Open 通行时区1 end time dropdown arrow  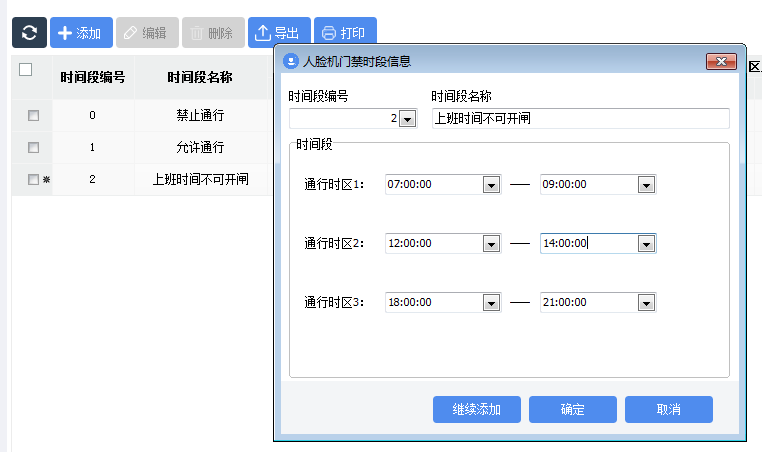point(646,185)
